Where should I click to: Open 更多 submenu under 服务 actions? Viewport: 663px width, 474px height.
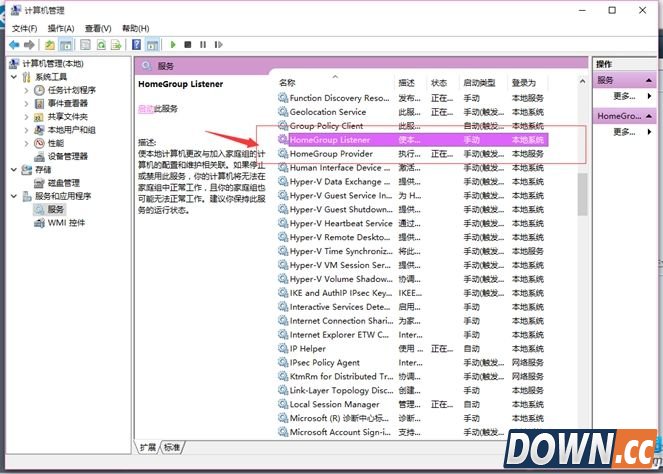coord(632,96)
